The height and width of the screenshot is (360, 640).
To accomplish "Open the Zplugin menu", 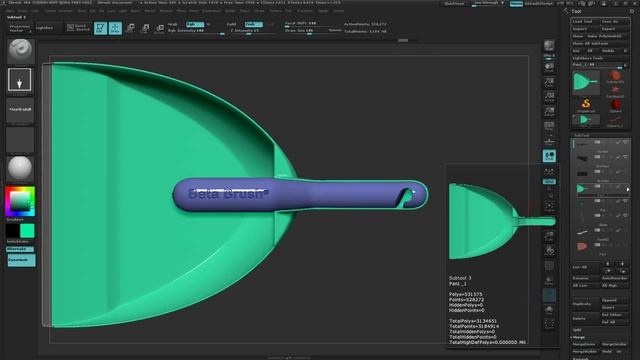I will point(323,11).
